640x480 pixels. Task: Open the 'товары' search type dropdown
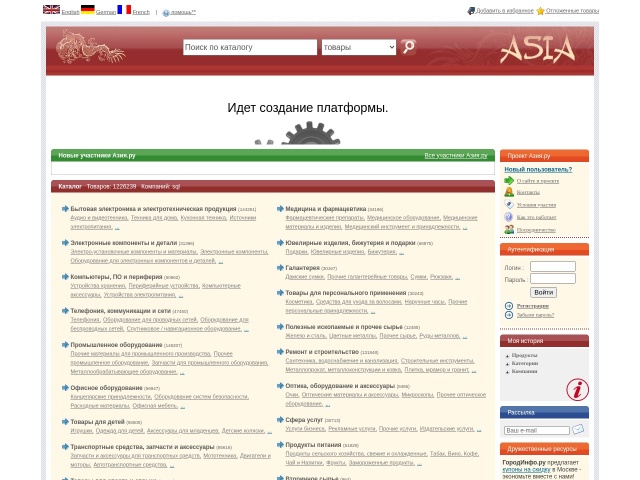359,47
